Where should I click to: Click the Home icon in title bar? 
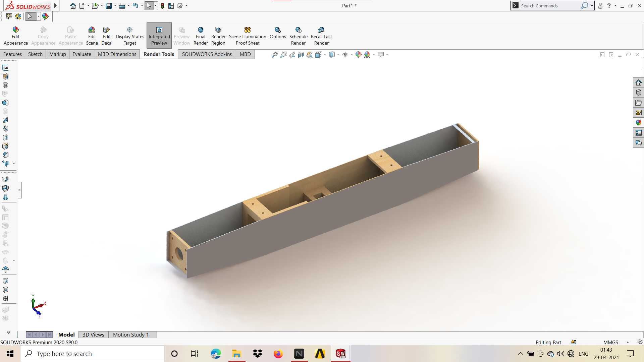(x=73, y=6)
